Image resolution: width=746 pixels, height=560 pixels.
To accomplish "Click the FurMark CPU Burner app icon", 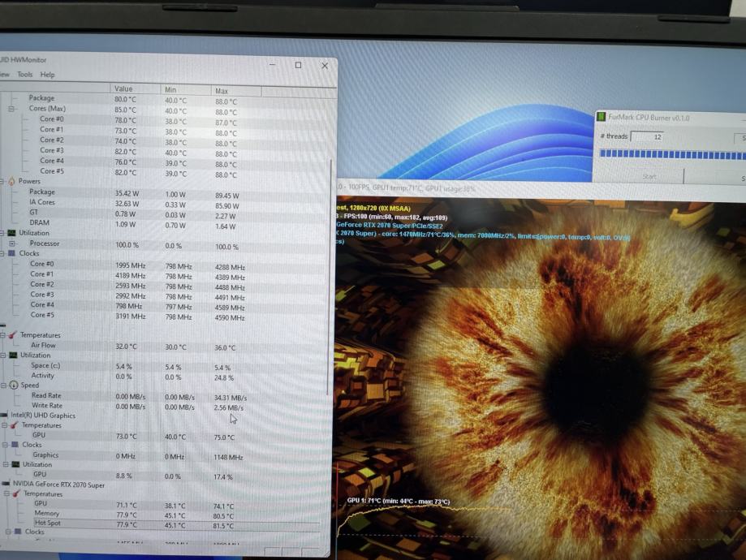I will (602, 117).
